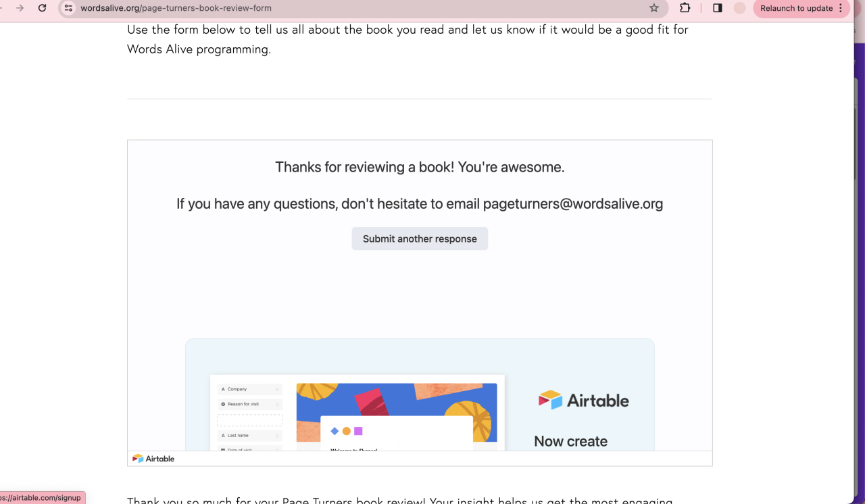
Task: Click the Last name field in preview
Action: pos(249,436)
